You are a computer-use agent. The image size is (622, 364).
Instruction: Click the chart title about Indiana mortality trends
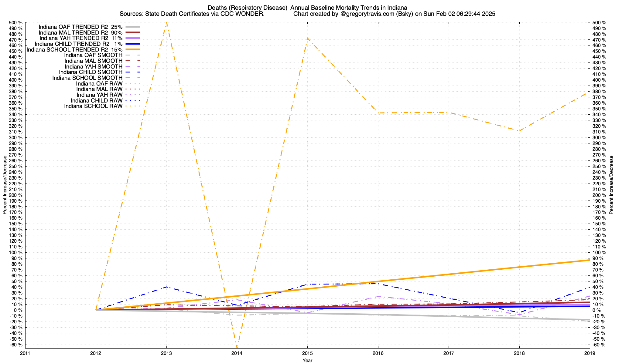point(307,8)
